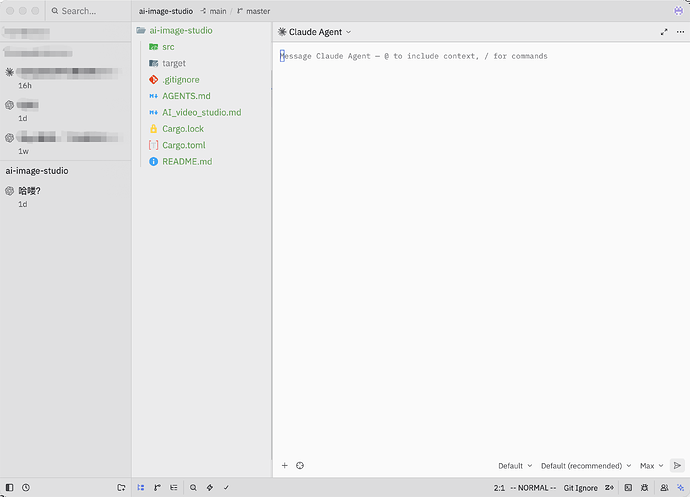Click the 2:1 cursor position
This screenshot has width=690, height=497.
click(x=499, y=488)
